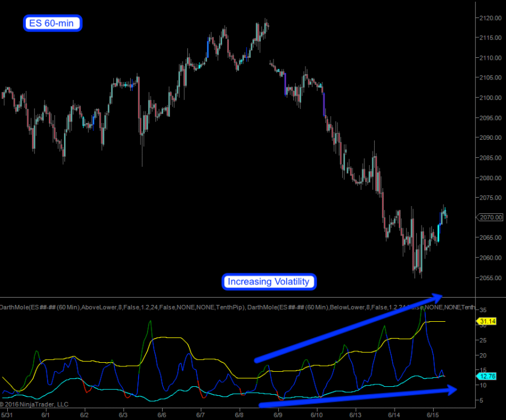The image size is (506, 420).
Task: Select the 6/1 date label
Action: tap(46, 415)
